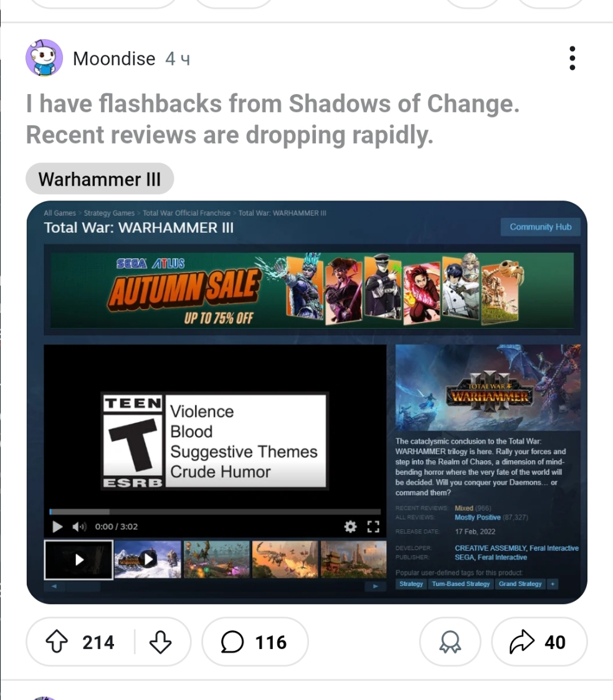The width and height of the screenshot is (613, 700).
Task: Open the comments with 116 replies
Action: tap(255, 641)
